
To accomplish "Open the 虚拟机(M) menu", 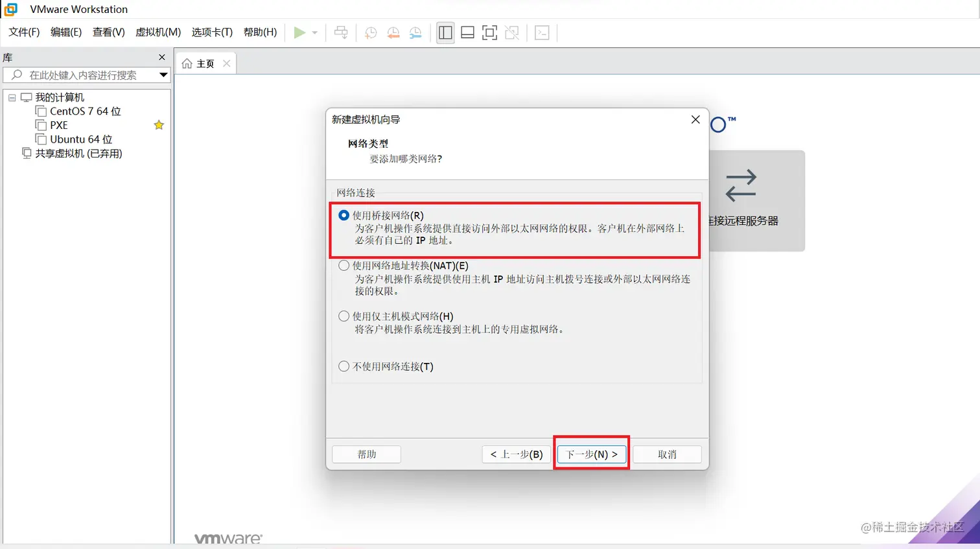I will [x=158, y=32].
